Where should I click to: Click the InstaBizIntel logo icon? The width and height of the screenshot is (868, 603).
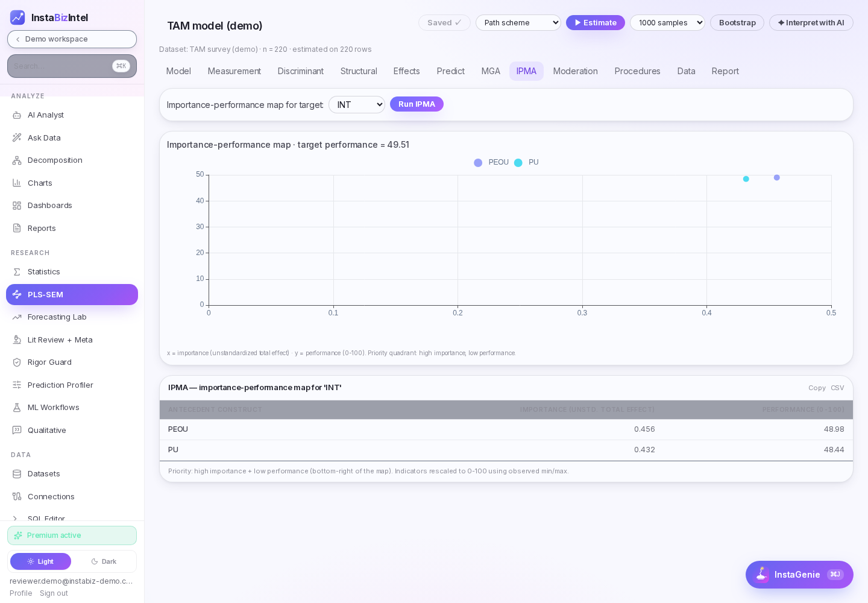click(x=17, y=17)
